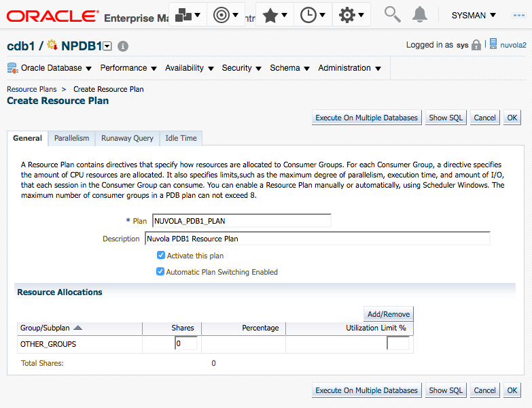
Task: Click the bottom OK button
Action: pos(512,390)
